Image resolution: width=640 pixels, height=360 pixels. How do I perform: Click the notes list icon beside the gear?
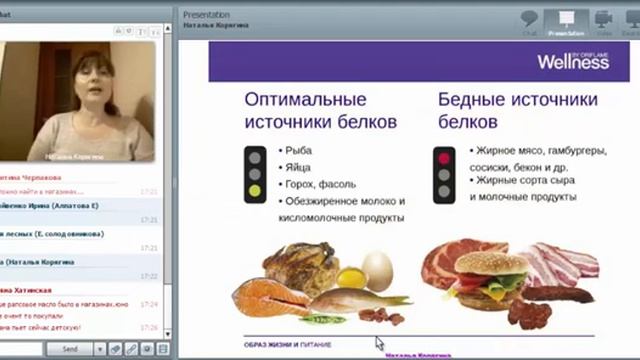tap(163, 349)
